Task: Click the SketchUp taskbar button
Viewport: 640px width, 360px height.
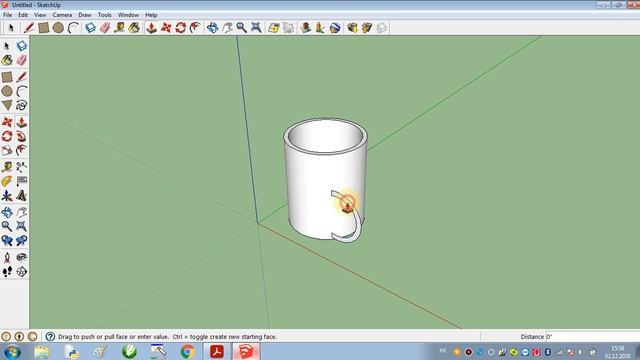Action: [246, 352]
